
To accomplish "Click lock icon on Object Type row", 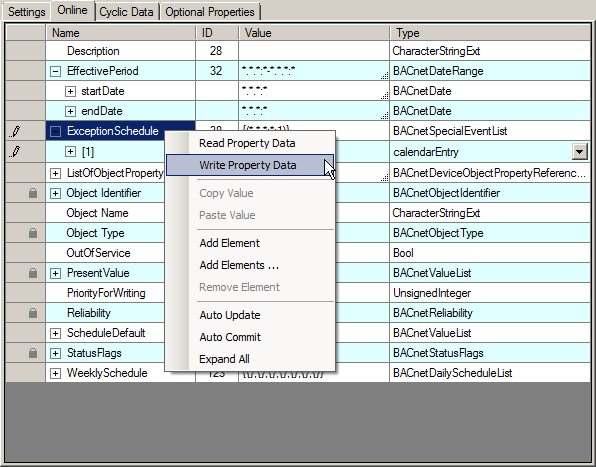I will coord(33,233).
